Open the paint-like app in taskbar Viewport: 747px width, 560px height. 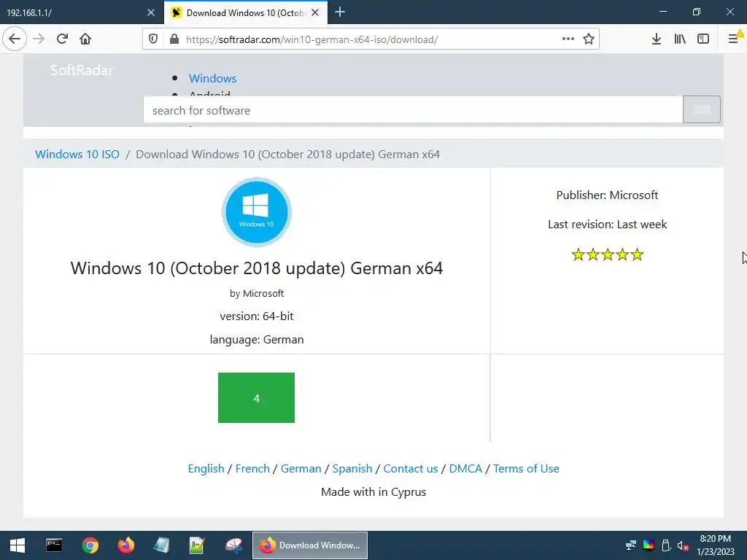tap(233, 545)
